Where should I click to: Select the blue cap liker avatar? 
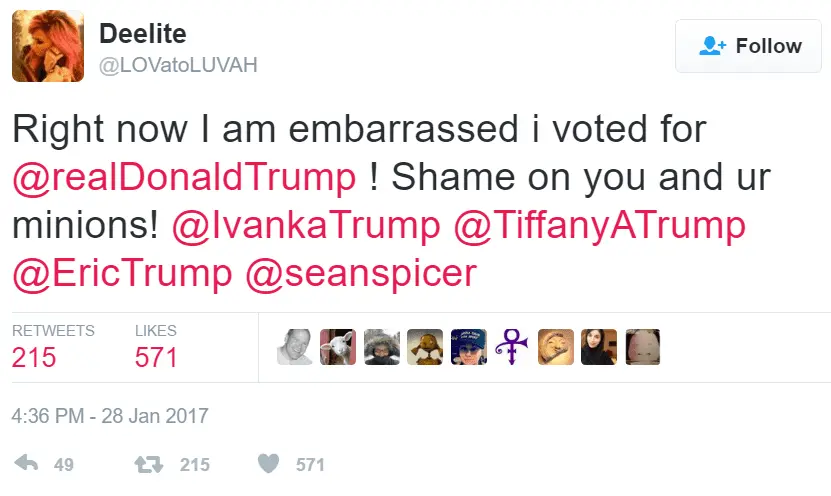(468, 347)
